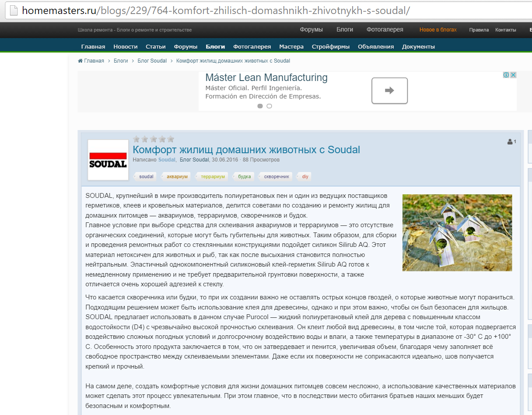Image resolution: width=532 pixels, height=415 pixels.
Task: Click the аквариум tag
Action: (177, 176)
